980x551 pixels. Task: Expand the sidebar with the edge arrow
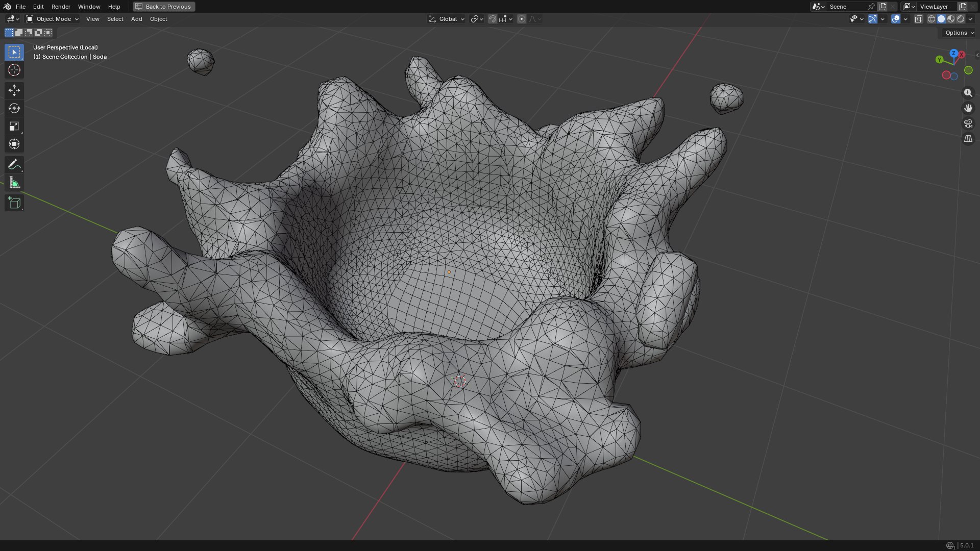point(977,55)
